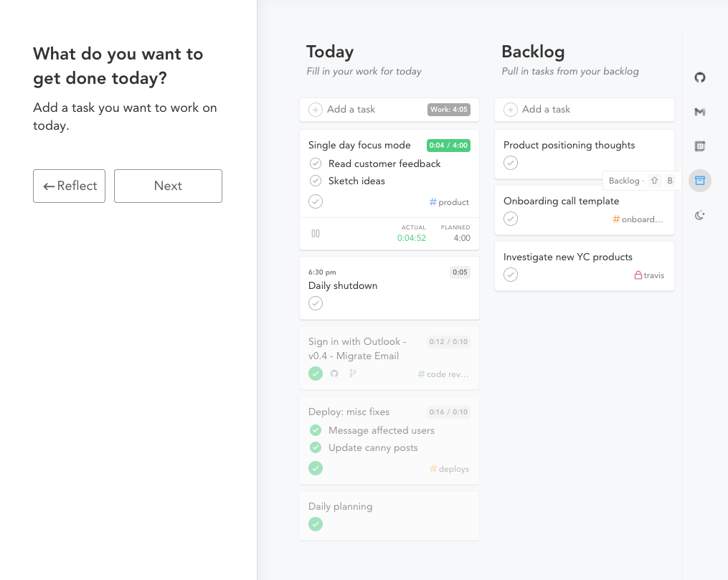Check off Sketch ideas subtask

click(316, 181)
